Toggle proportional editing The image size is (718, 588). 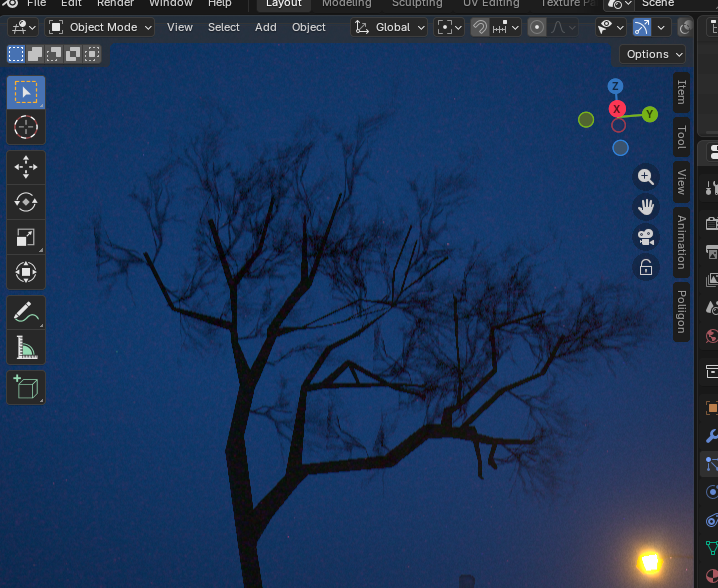point(537,27)
